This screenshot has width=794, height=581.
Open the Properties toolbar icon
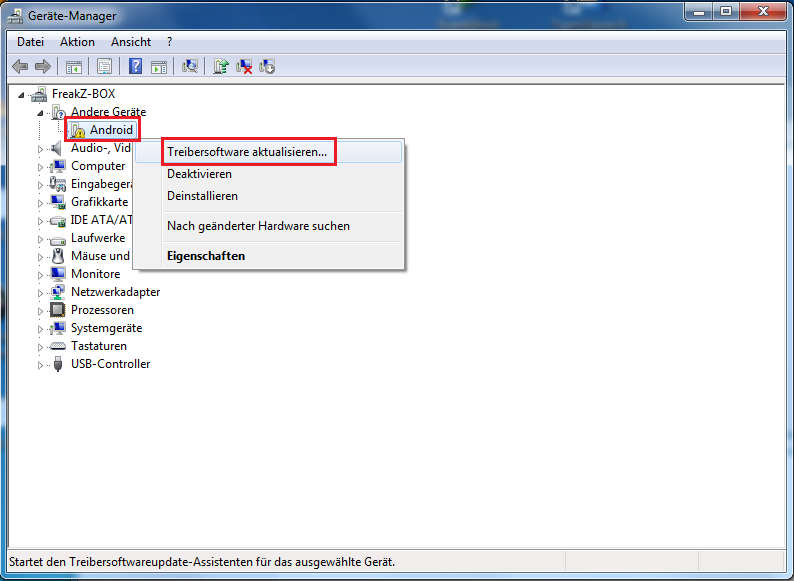pyautogui.click(x=104, y=66)
